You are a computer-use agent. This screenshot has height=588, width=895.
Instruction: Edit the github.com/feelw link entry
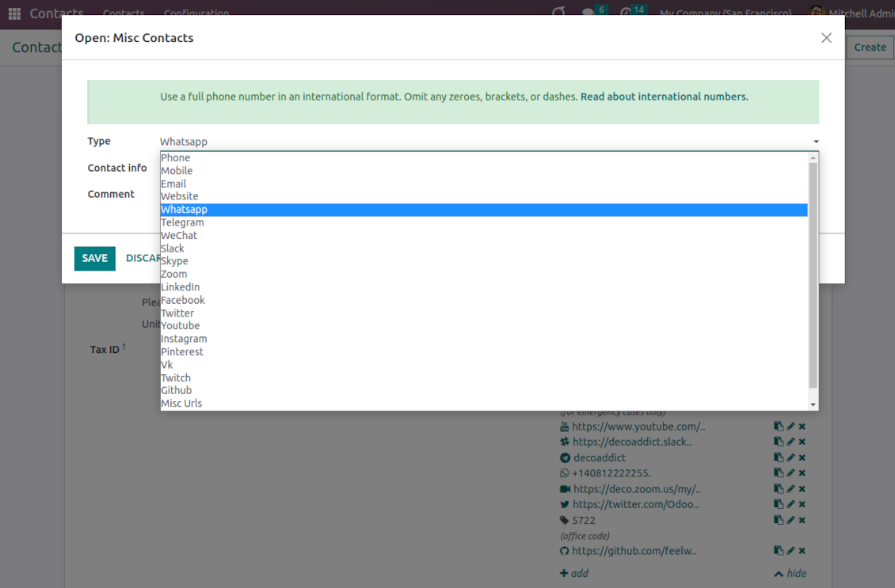point(790,551)
